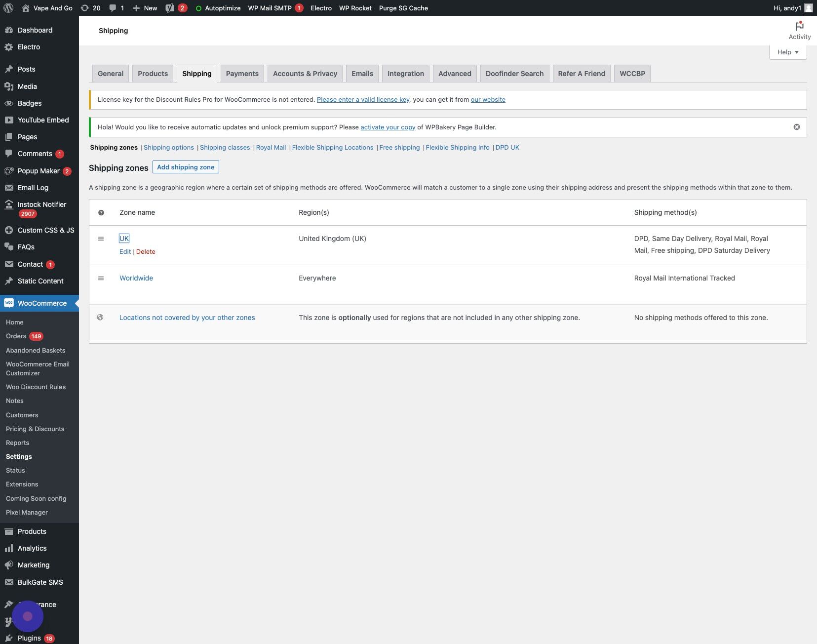
Task: Open the WP Mail SMTP admin bar menu
Action: pyautogui.click(x=275, y=8)
